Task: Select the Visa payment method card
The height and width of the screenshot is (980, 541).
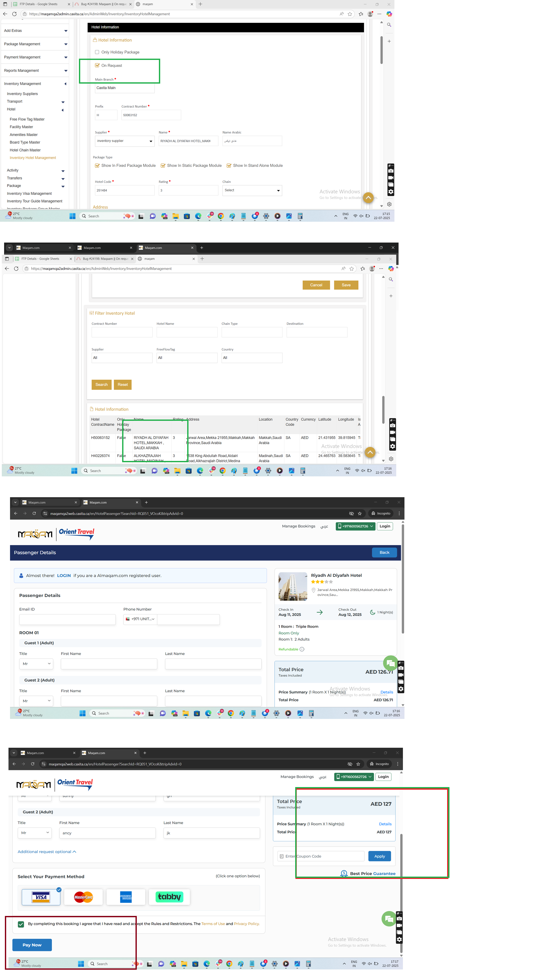Action: pyautogui.click(x=41, y=897)
